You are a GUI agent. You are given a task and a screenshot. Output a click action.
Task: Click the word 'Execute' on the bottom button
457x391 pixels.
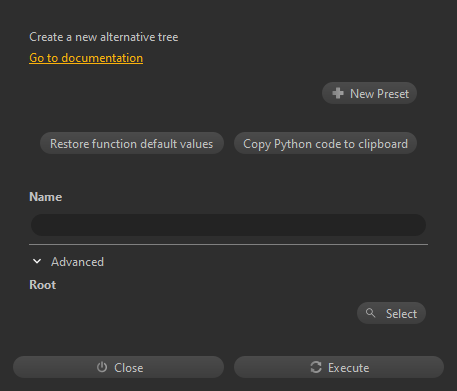pos(348,368)
